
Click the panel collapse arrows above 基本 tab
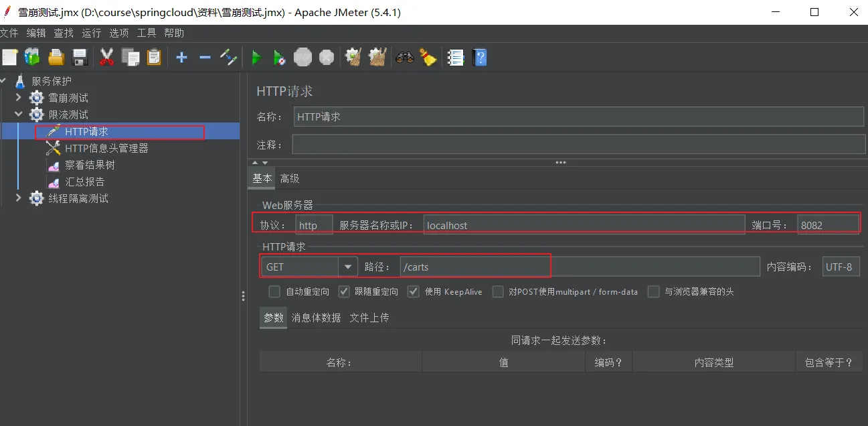click(260, 163)
